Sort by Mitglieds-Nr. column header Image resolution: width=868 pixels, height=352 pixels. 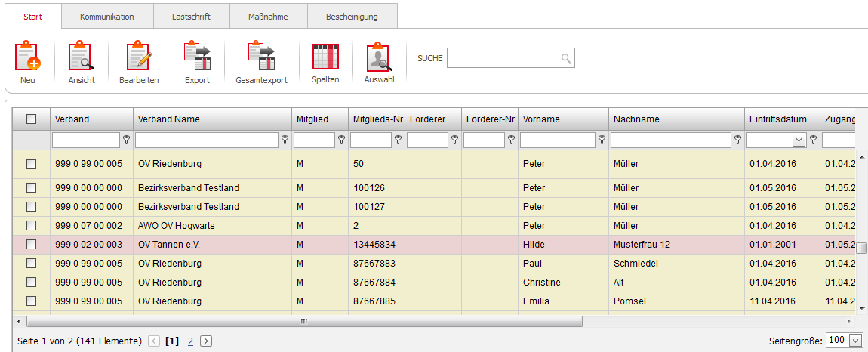pyautogui.click(x=377, y=119)
